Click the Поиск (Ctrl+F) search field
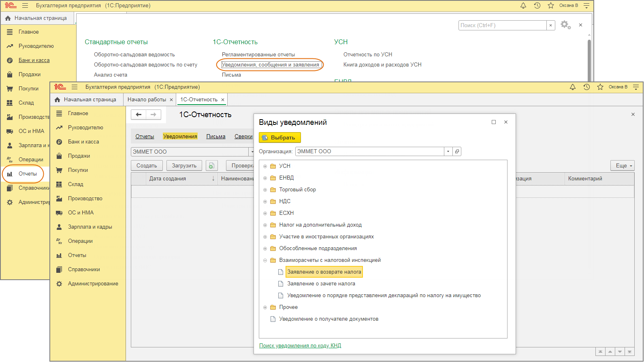This screenshot has height=362, width=644. click(x=502, y=25)
